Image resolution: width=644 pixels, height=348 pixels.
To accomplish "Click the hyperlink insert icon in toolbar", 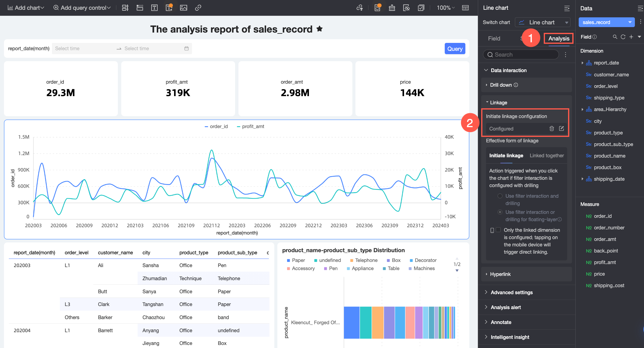I will 198,8.
